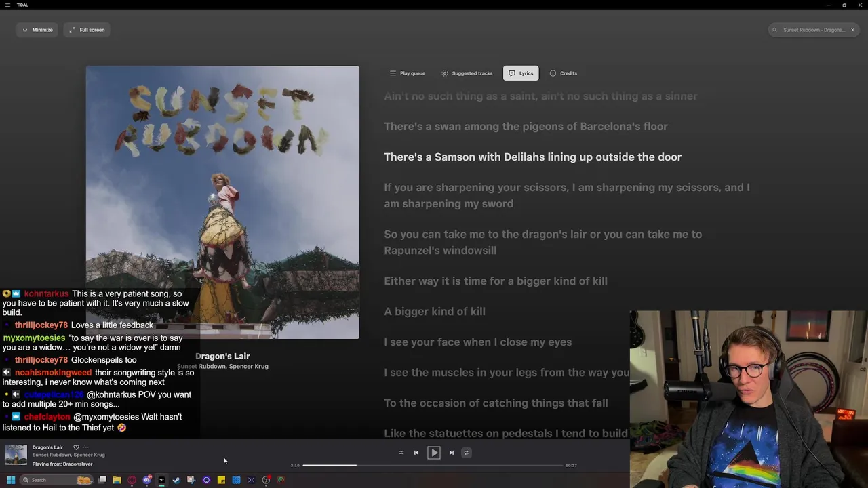This screenshot has height=488, width=868.
Task: Open the purple circle app on the taskbar
Action: click(x=206, y=480)
